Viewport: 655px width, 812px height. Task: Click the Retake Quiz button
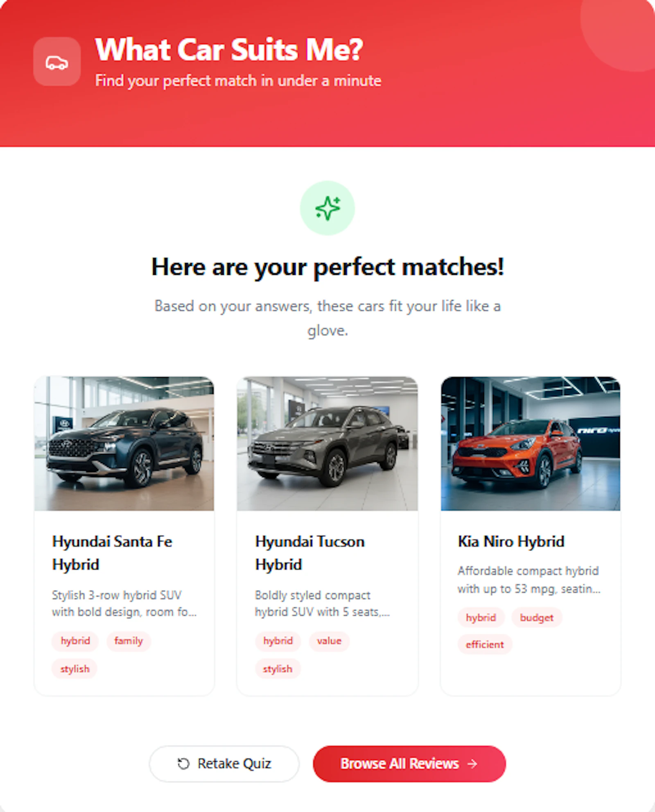click(224, 764)
